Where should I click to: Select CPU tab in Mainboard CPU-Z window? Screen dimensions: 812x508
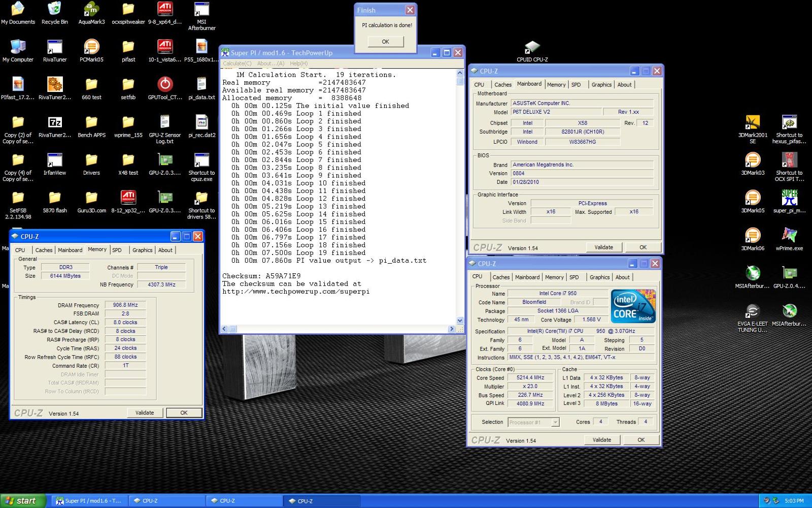pos(479,85)
